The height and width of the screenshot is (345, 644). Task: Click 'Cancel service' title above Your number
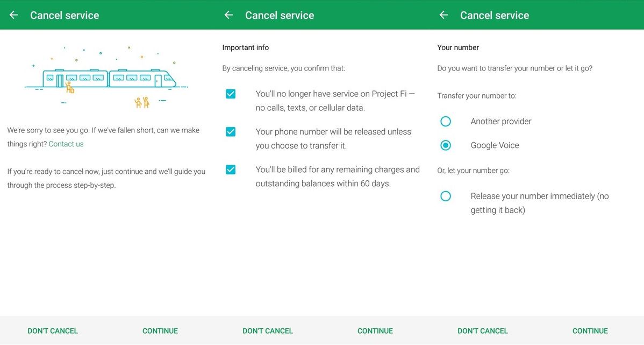pos(495,15)
